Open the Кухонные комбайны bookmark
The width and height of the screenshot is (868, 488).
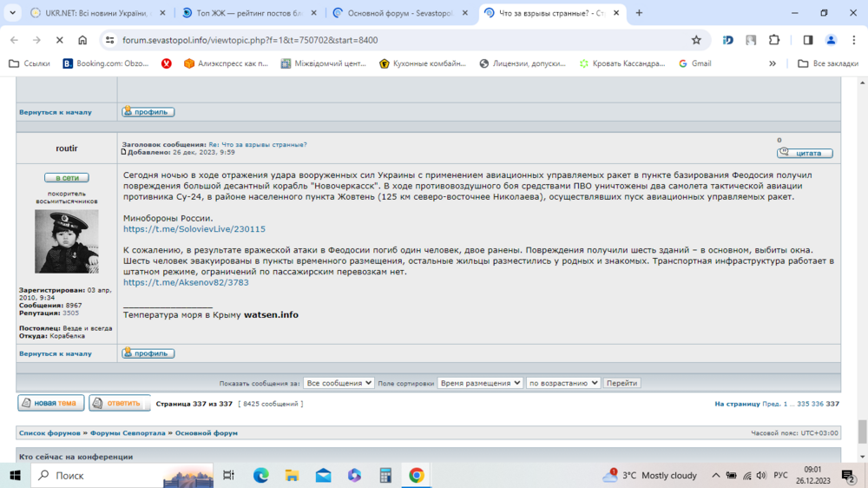[x=423, y=63]
